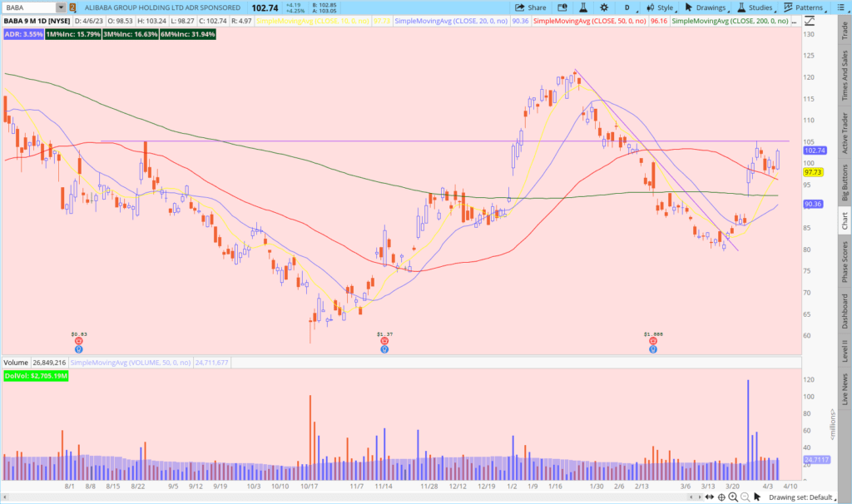Open the Phase Scores side tab
Viewport: 852px width, 504px height.
click(x=845, y=262)
